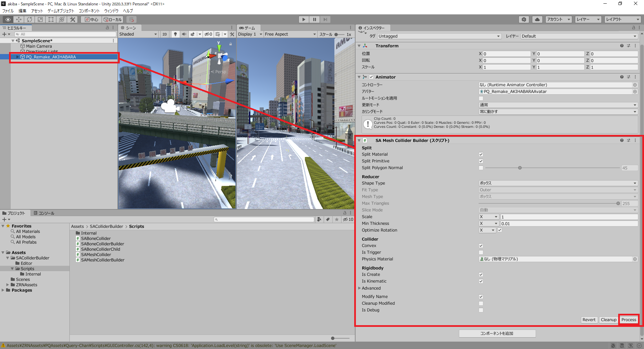Activate the Scale tool

tap(40, 19)
